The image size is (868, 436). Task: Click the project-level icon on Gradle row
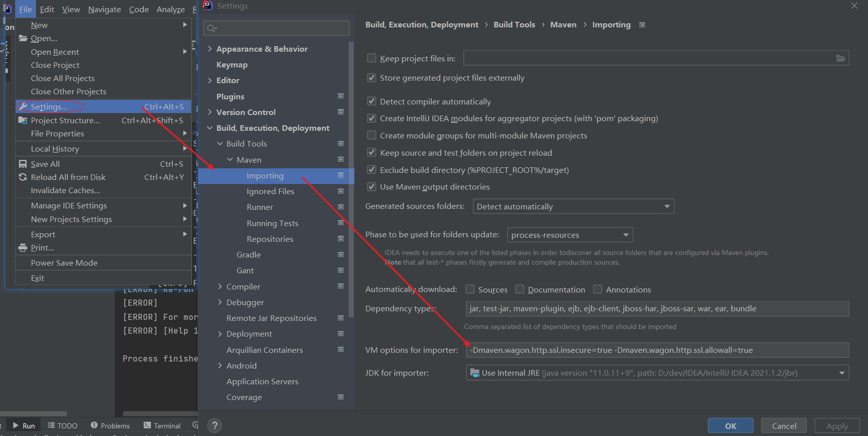click(x=341, y=255)
